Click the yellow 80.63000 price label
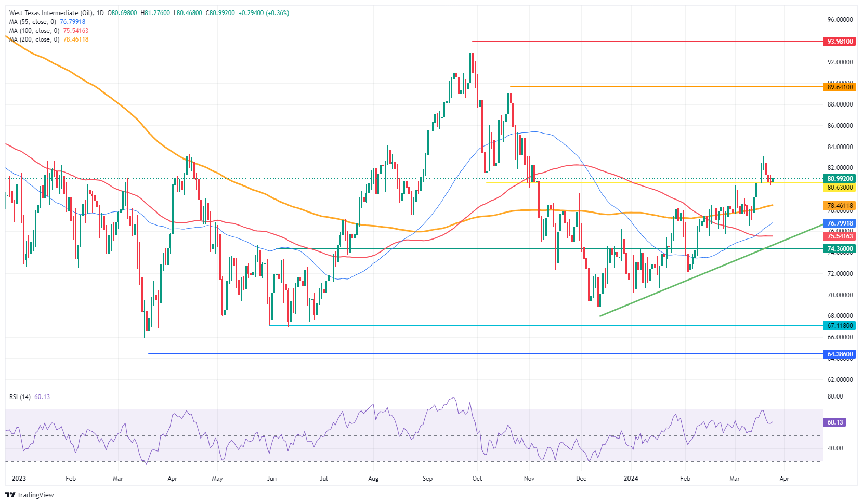The height and width of the screenshot is (504, 863). pyautogui.click(x=840, y=187)
